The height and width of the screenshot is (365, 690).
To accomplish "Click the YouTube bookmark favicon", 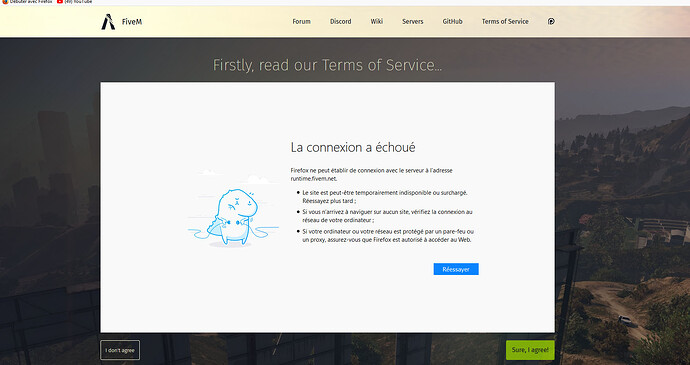I will click(x=60, y=2).
